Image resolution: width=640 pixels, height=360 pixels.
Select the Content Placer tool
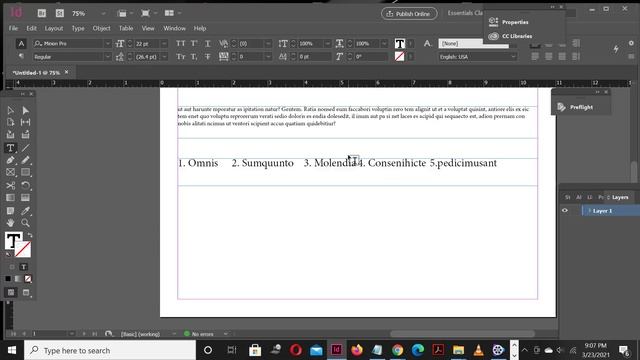click(x=25, y=134)
